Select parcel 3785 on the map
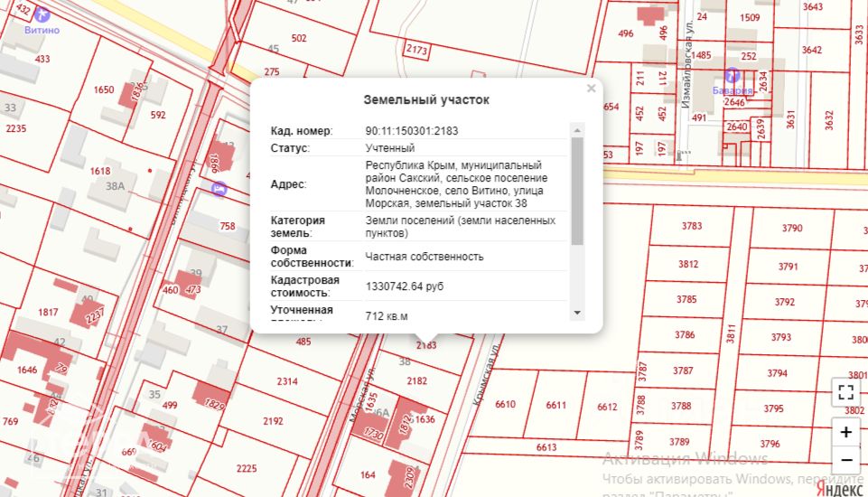This screenshot has height=497, width=868. [x=686, y=299]
